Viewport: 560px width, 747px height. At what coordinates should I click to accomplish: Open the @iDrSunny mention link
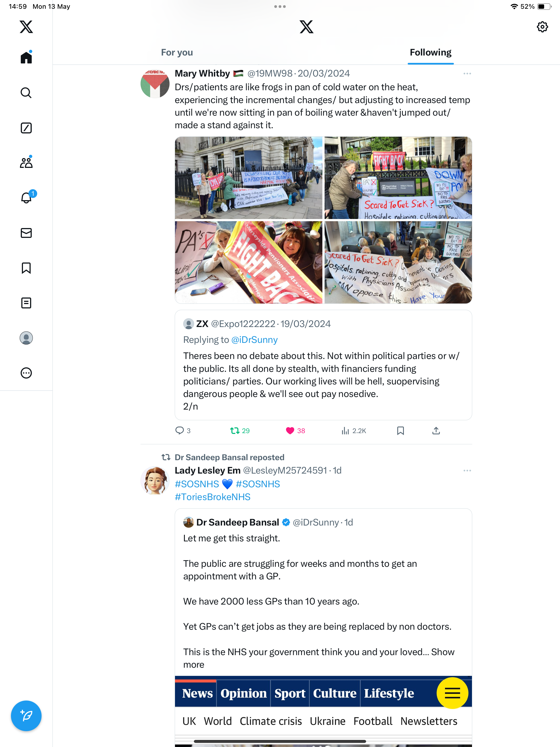pyautogui.click(x=254, y=340)
